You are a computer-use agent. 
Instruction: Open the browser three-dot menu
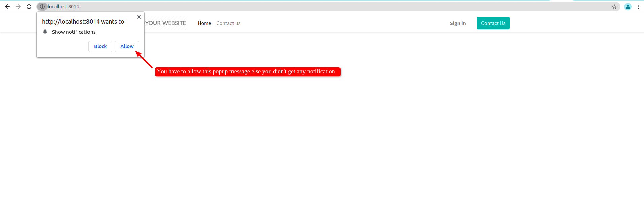coord(639,7)
